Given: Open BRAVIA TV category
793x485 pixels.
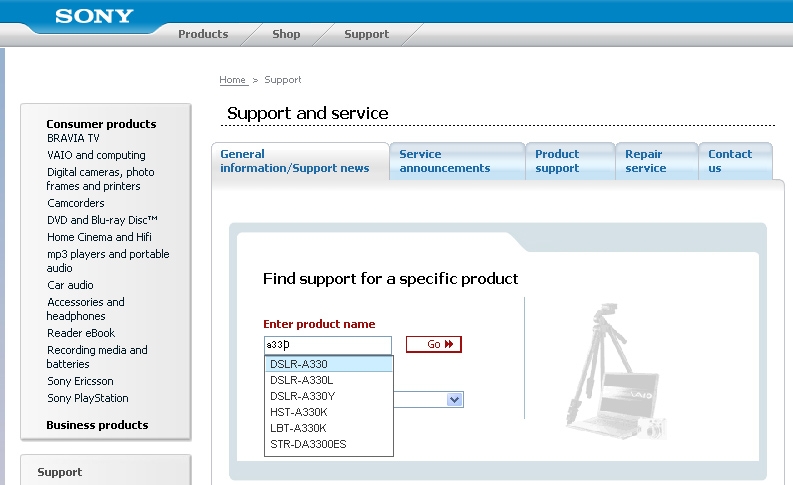Looking at the screenshot, I should click(x=73, y=138).
